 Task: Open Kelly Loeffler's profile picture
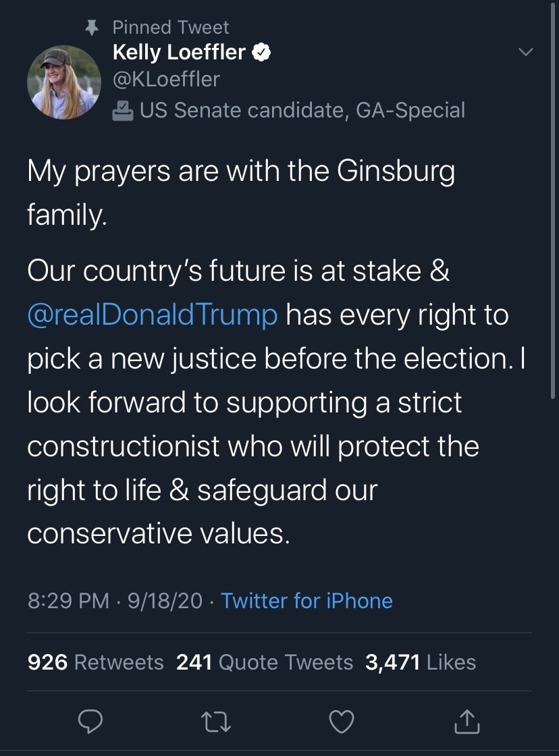pos(64,82)
